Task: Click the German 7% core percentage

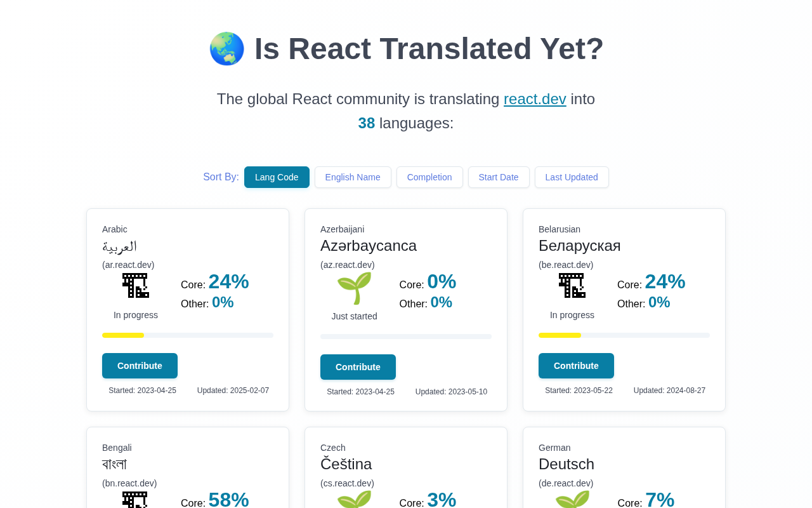Action: (660, 500)
